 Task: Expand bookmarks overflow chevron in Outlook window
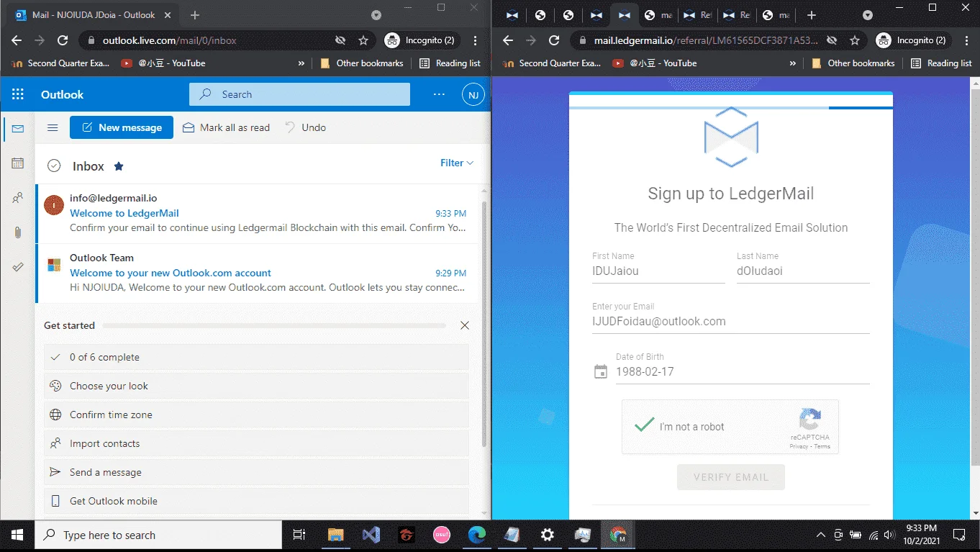(x=301, y=63)
